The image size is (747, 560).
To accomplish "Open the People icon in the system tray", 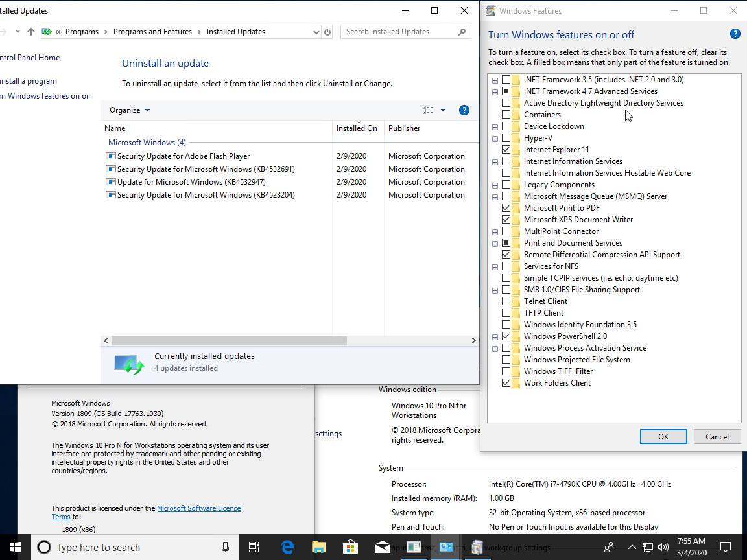I will [609, 547].
